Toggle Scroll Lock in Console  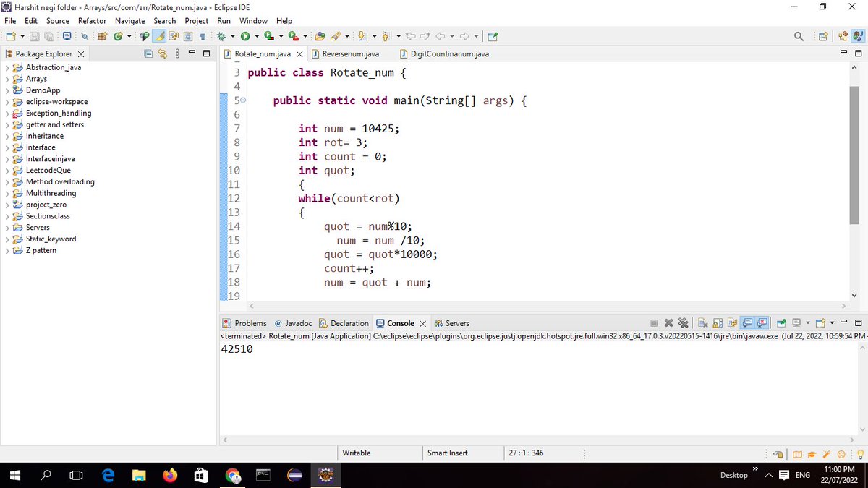[x=718, y=323]
